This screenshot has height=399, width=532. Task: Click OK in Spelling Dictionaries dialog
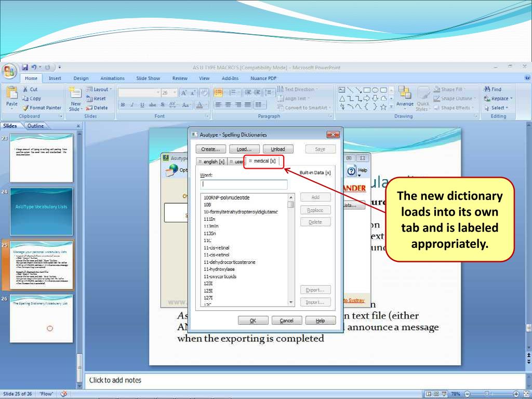tap(253, 321)
